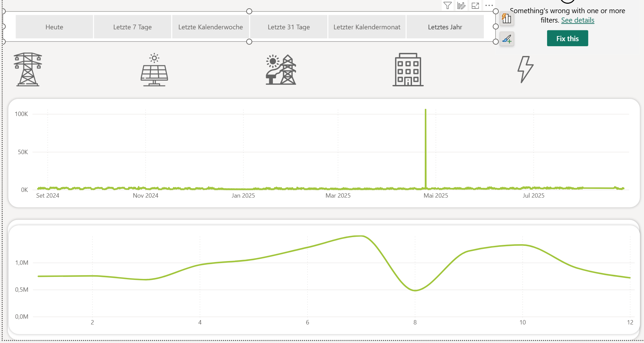
Task: Click the Nov 2024 axis label
Action: 146,196
